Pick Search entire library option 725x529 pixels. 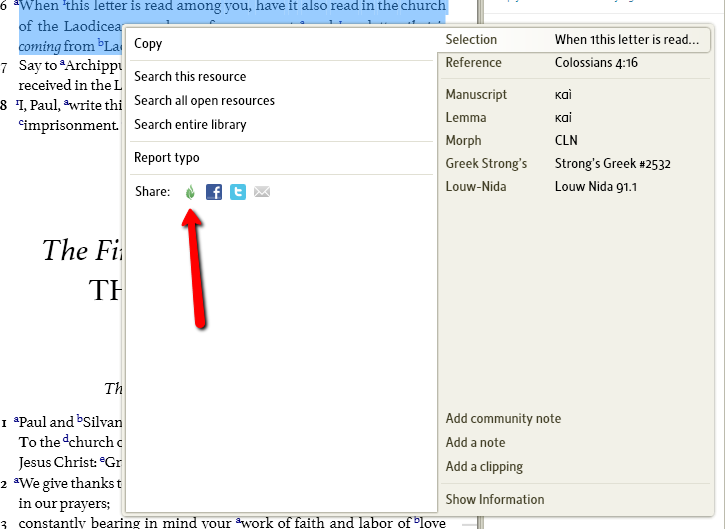[190, 125]
